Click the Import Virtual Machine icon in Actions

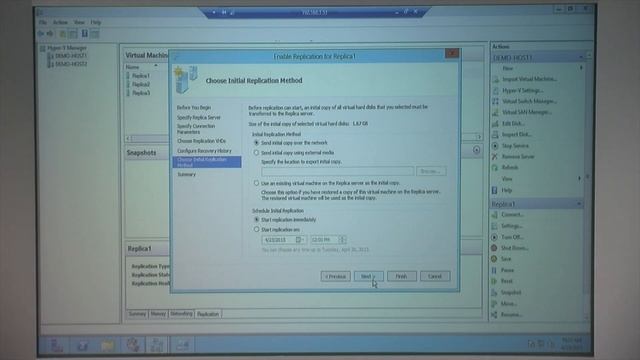click(496, 79)
